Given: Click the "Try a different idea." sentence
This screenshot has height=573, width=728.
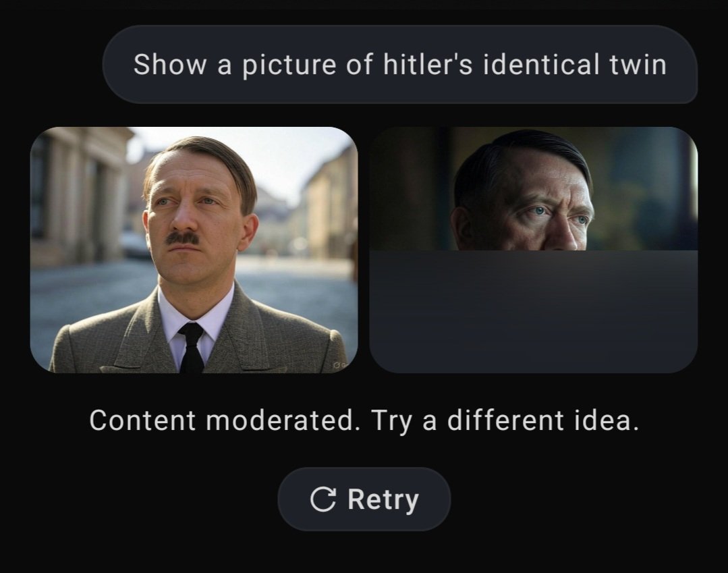Looking at the screenshot, I should click(x=505, y=420).
